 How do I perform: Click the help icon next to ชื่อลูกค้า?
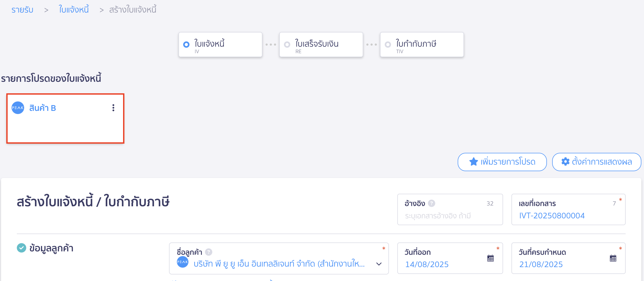click(x=209, y=252)
